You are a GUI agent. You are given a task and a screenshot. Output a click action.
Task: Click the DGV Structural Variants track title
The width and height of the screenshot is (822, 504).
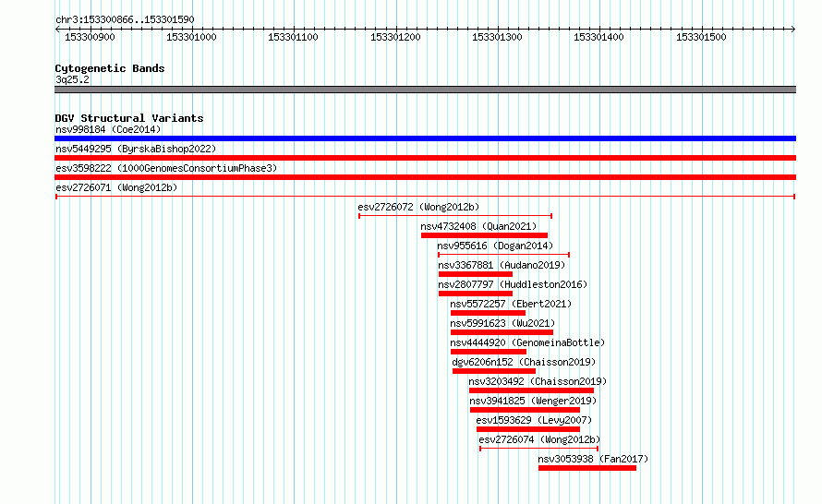pyautogui.click(x=129, y=118)
